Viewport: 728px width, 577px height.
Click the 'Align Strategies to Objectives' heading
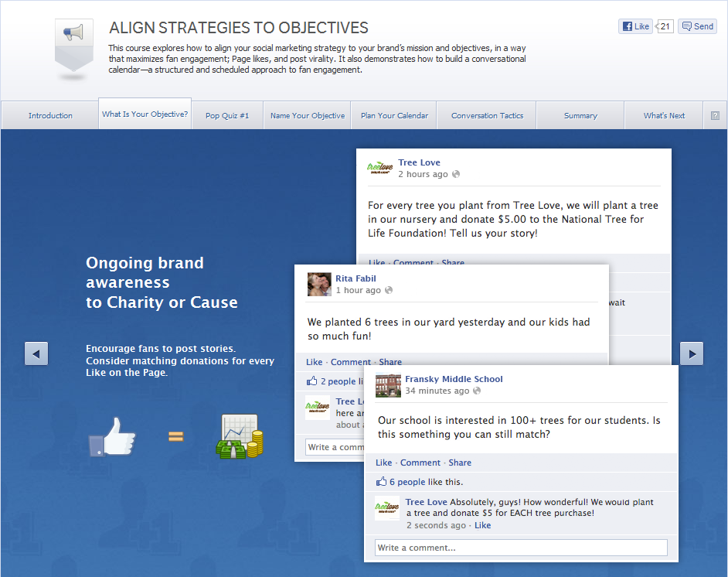coord(239,28)
